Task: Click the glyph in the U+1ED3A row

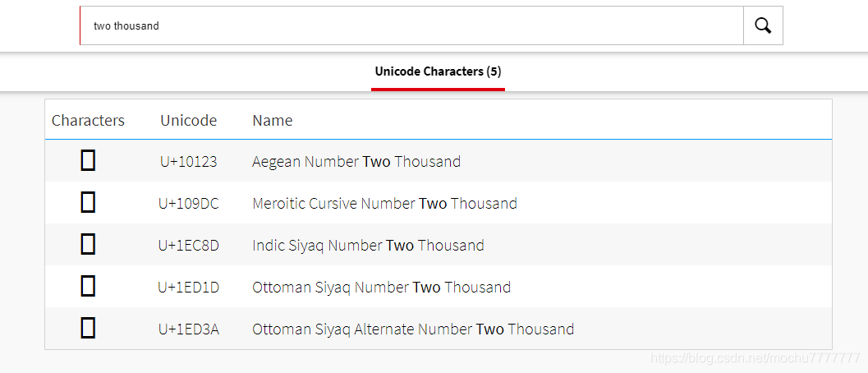Action: pyautogui.click(x=88, y=329)
